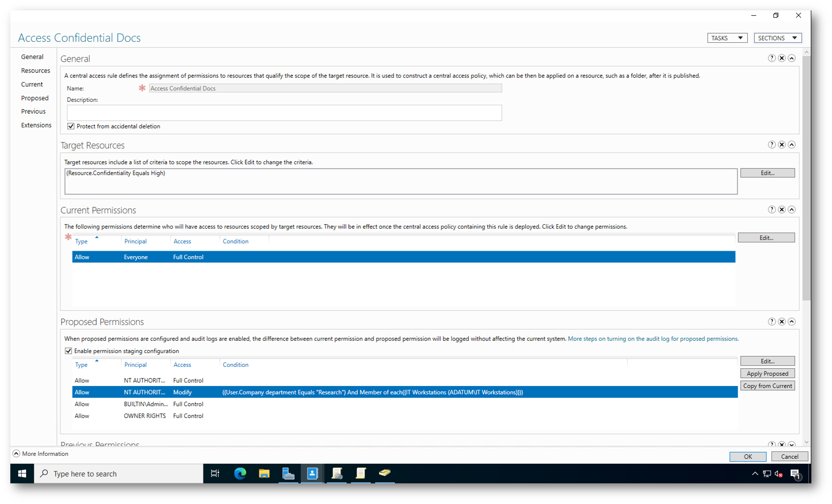This screenshot has height=504, width=832.
Task: Close the Target Resources section
Action: 781,145
